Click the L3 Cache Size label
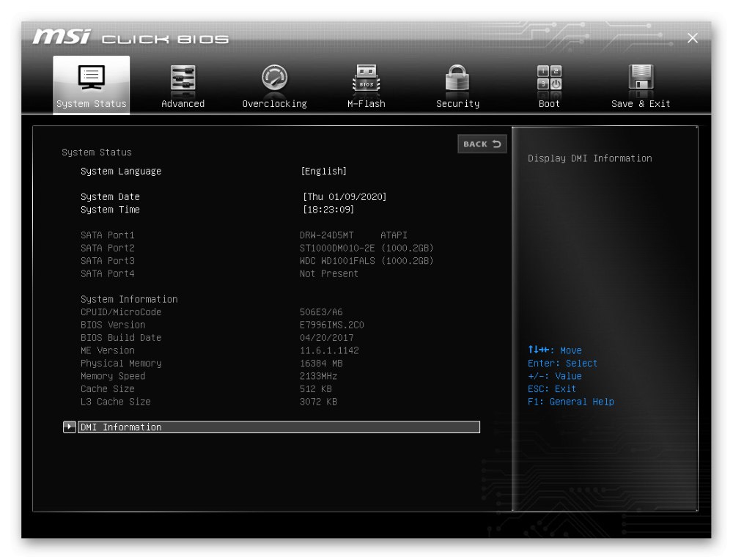 [x=116, y=402]
